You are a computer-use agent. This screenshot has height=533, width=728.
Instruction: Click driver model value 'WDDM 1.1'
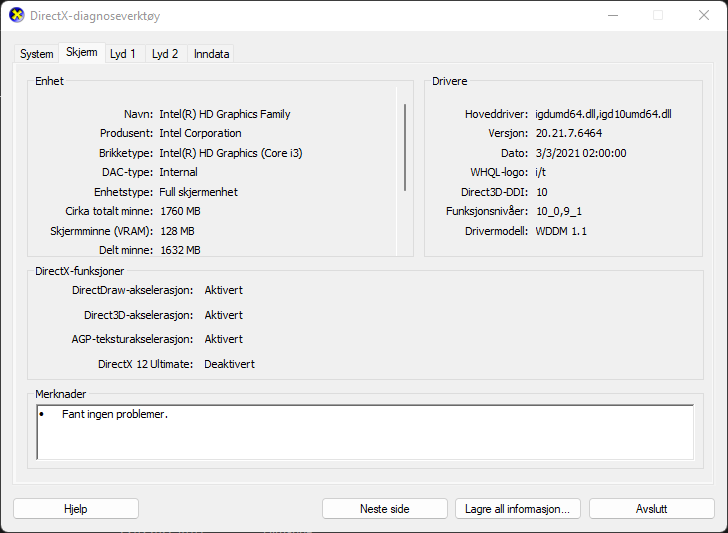pyautogui.click(x=561, y=231)
